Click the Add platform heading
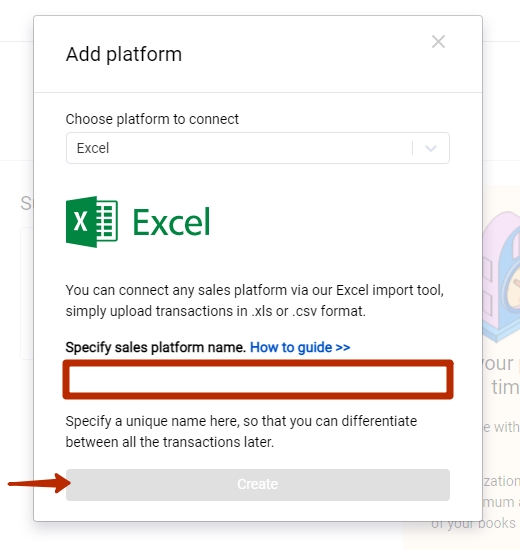 coord(124,54)
